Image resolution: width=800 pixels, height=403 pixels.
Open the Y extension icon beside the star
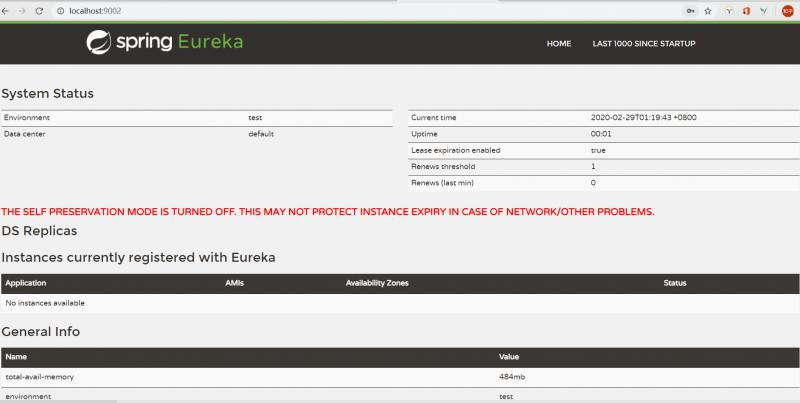tap(729, 11)
